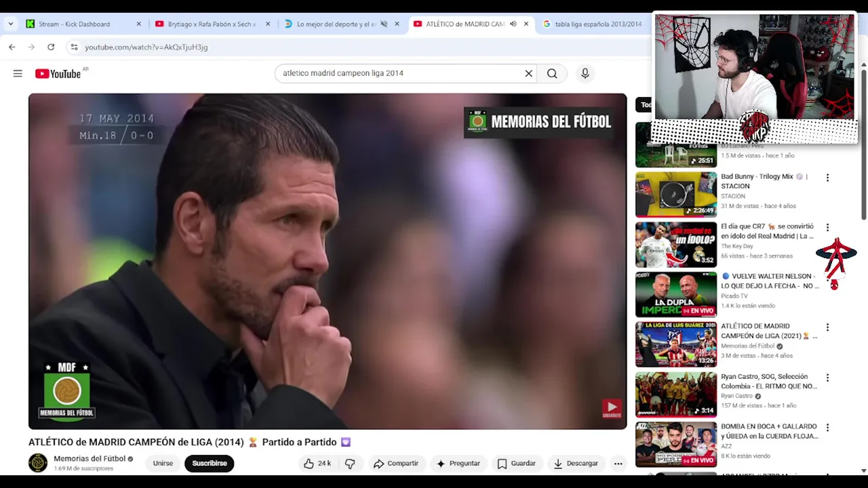The width and height of the screenshot is (868, 488).
Task: Open the Memorias del Fútbol channel name link
Action: (90, 459)
